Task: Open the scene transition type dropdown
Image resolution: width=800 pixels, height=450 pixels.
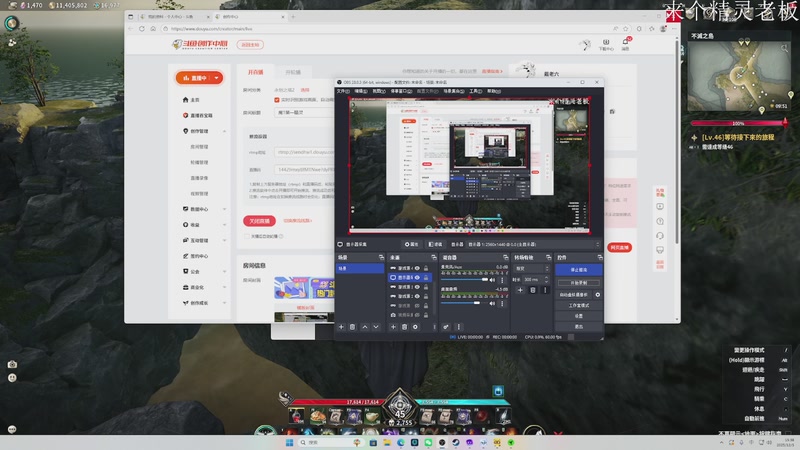Action: click(x=532, y=268)
